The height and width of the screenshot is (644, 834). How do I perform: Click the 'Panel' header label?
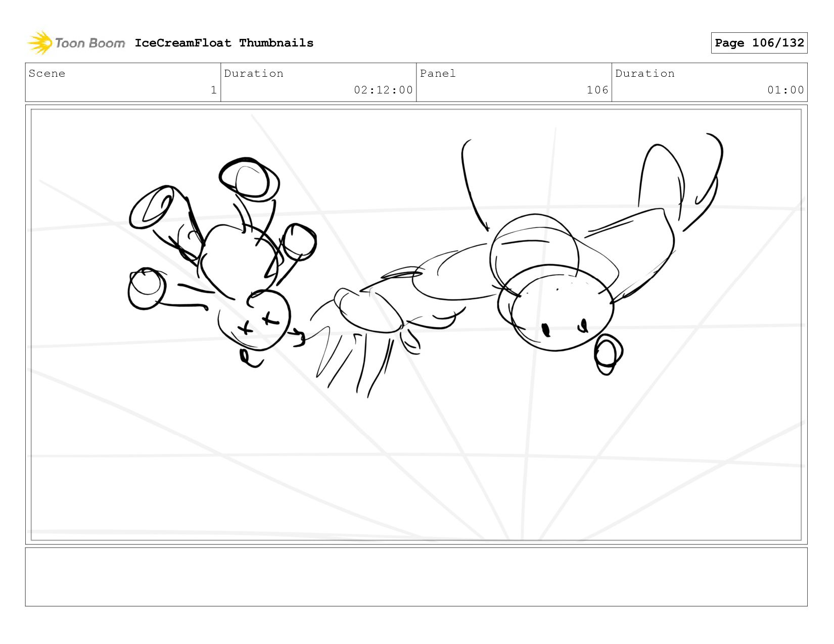point(438,74)
